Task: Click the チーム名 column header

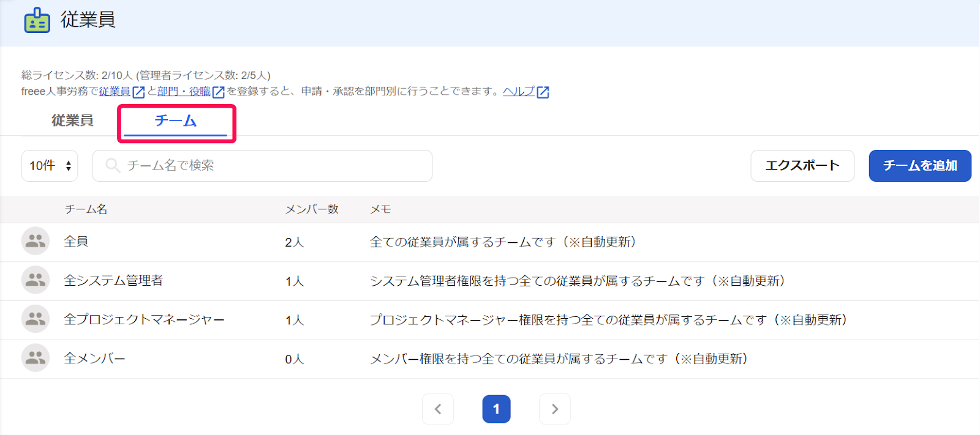Action: pos(86,209)
